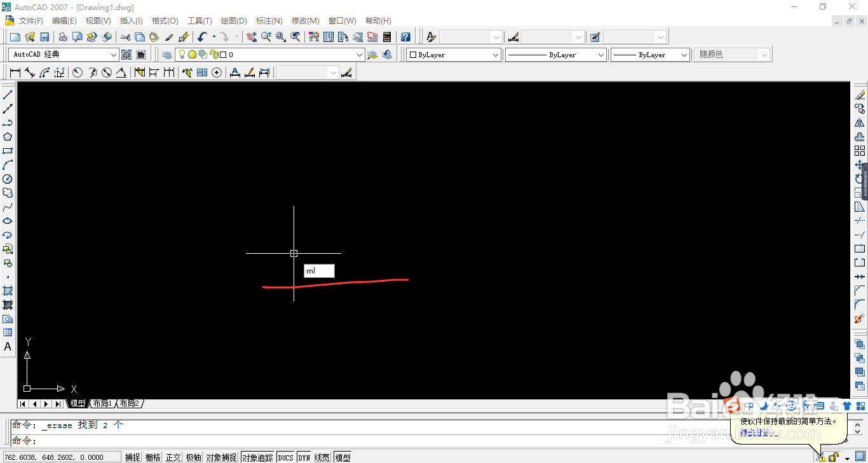Open the 文件(F) menu

click(31, 21)
